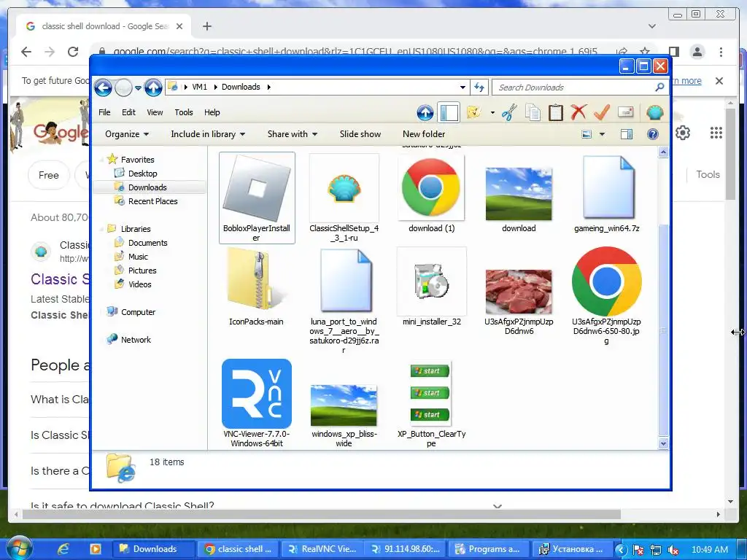This screenshot has width=747, height=560.
Task: Open the Edit menu
Action: pos(128,112)
